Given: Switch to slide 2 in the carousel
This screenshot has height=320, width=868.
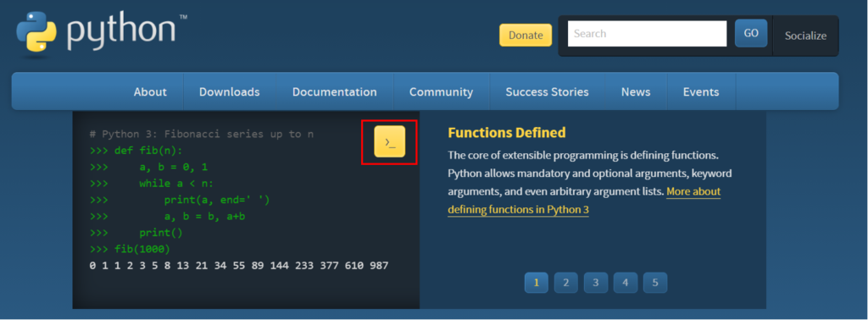Looking at the screenshot, I should coord(565,283).
